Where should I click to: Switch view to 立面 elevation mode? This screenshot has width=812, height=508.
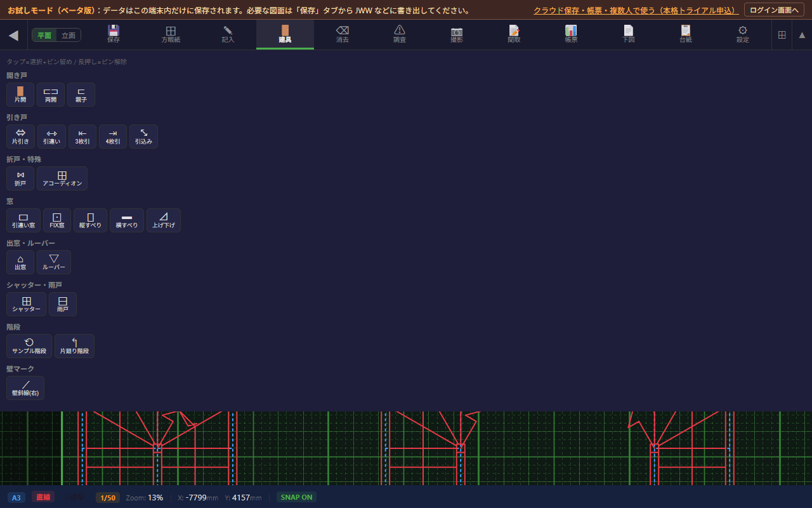68,36
